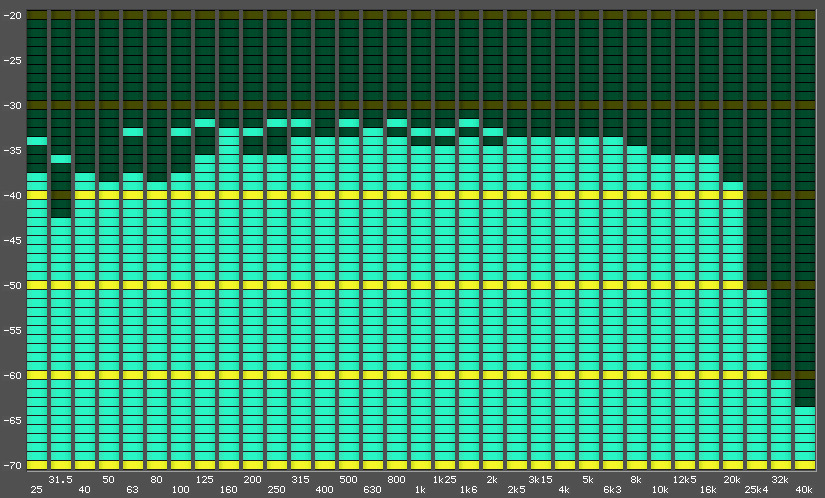Click the top of the 20k band level bar
The width and height of the screenshot is (825, 498).
pos(733,186)
